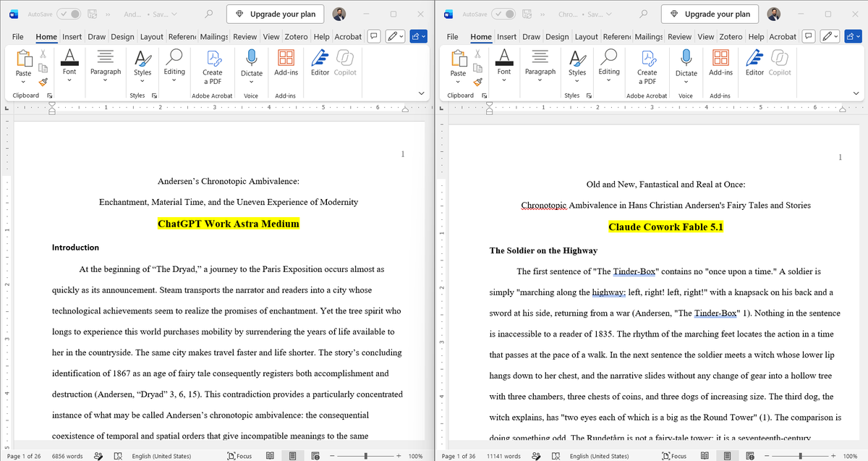Viewport: 868px width, 461px height.
Task: Open Comments pane icon in right window
Action: coord(809,36)
